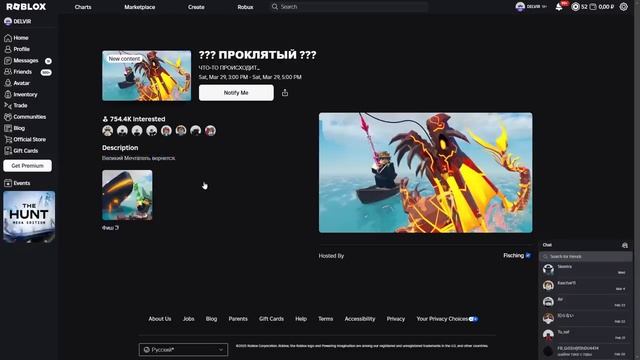Open DELVIR avatar in top bar

[520, 7]
